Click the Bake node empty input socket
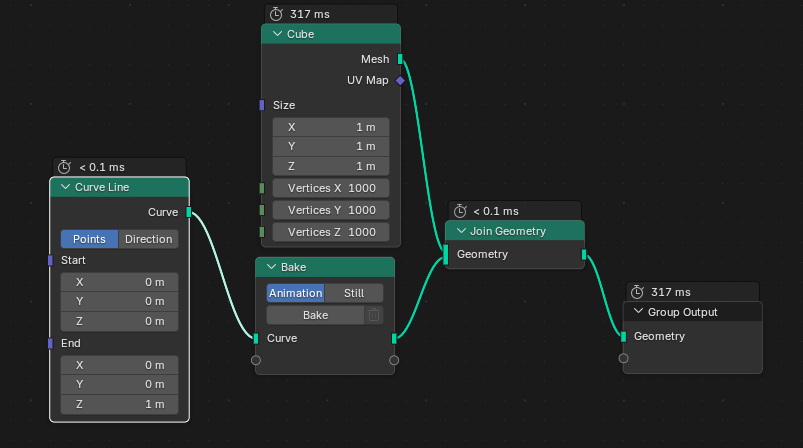Image resolution: width=803 pixels, height=448 pixels. [x=256, y=360]
